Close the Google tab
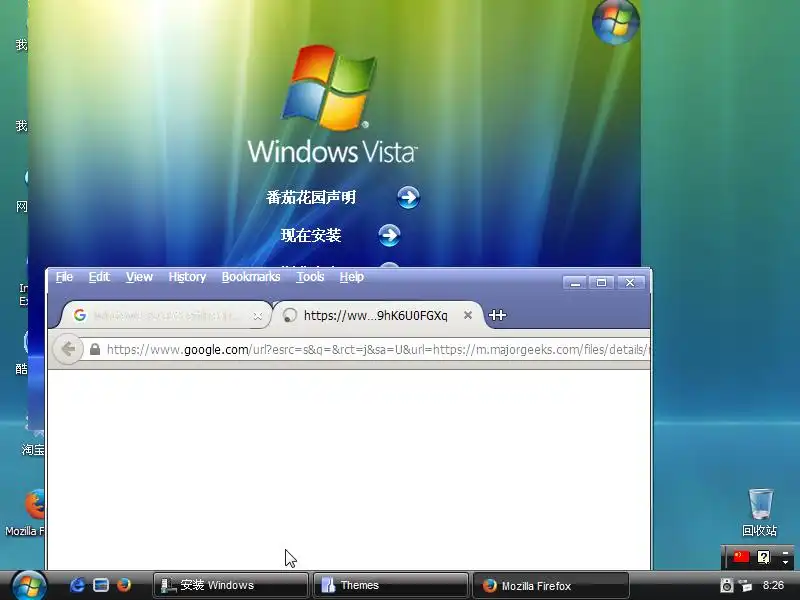This screenshot has width=800, height=600. point(258,316)
